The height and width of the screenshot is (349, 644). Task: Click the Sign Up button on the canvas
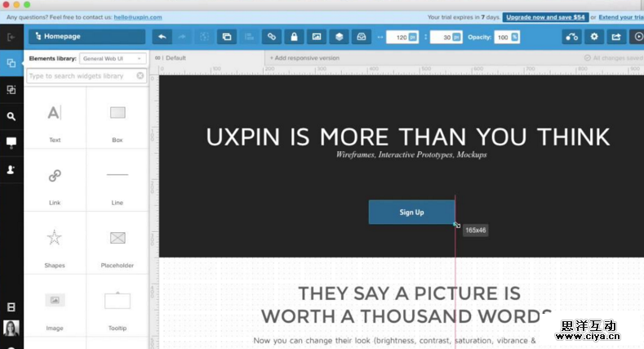[x=411, y=213]
